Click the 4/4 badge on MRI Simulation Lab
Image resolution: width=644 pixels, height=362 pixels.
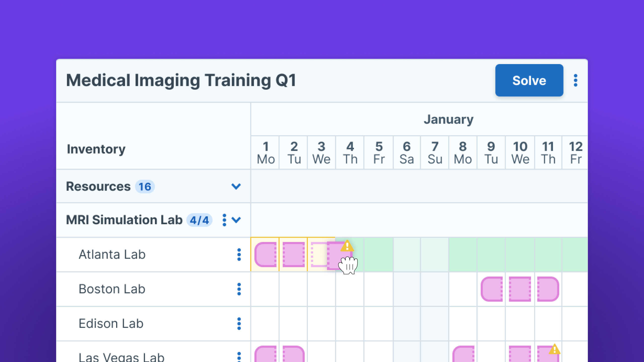199,220
